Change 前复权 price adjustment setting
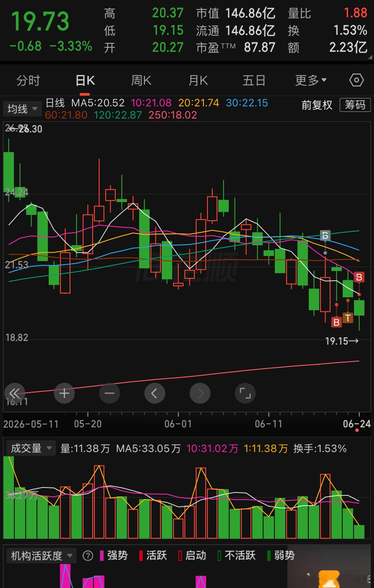Image resolution: width=374 pixels, height=588 pixels. (x=317, y=105)
